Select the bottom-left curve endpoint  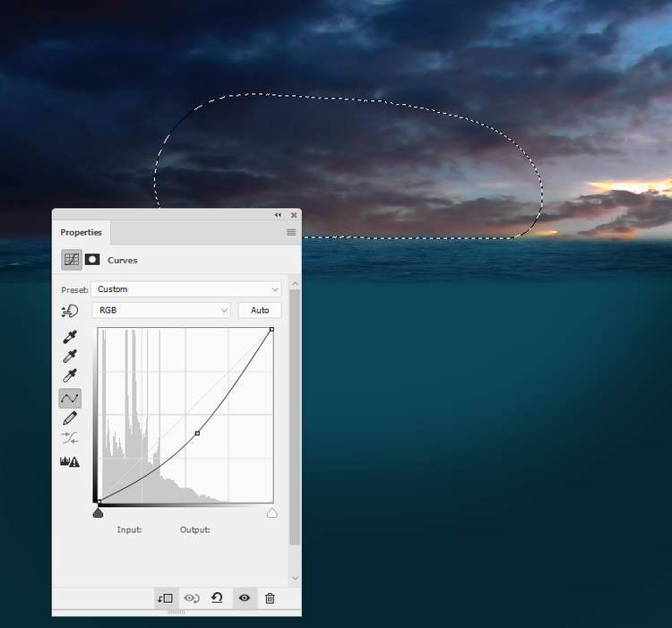(99, 502)
